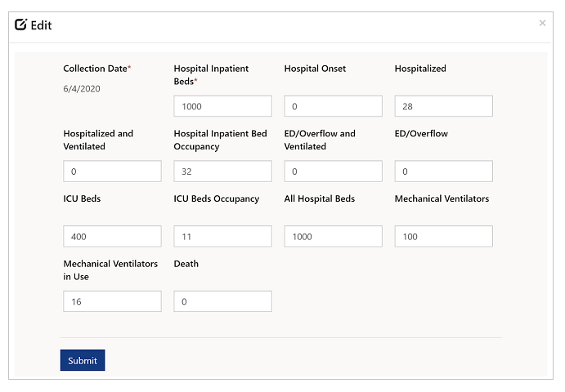Click the All Hospital Beds input
Screen dimensions: 565x392
(333, 236)
